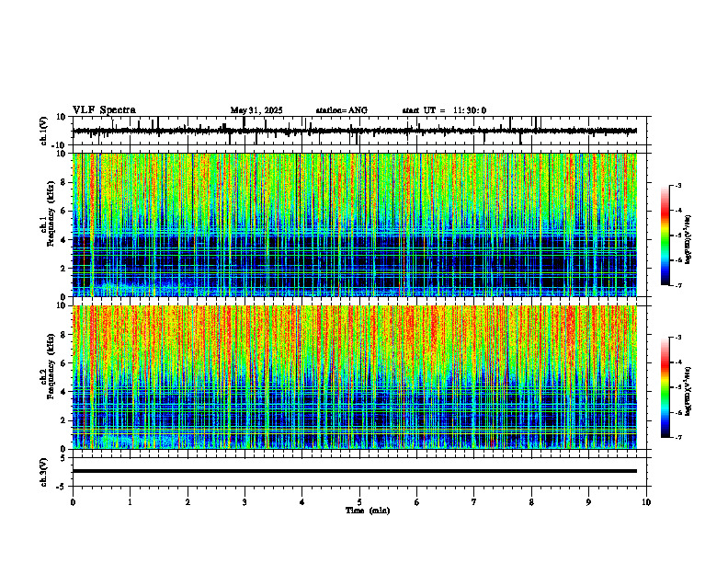The height and width of the screenshot is (563, 728).
Task: Click the "station=ANG" label
Action: pyautogui.click(x=341, y=110)
